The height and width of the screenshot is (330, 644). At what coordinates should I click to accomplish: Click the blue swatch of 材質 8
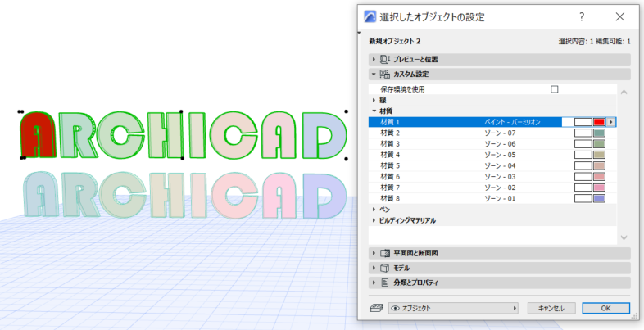click(599, 199)
